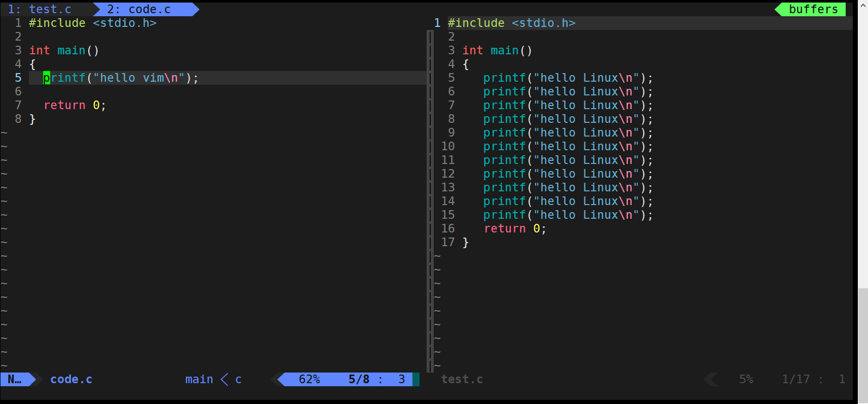Viewport: 868px width, 404px height.
Task: Click the green buffers label
Action: tap(813, 9)
